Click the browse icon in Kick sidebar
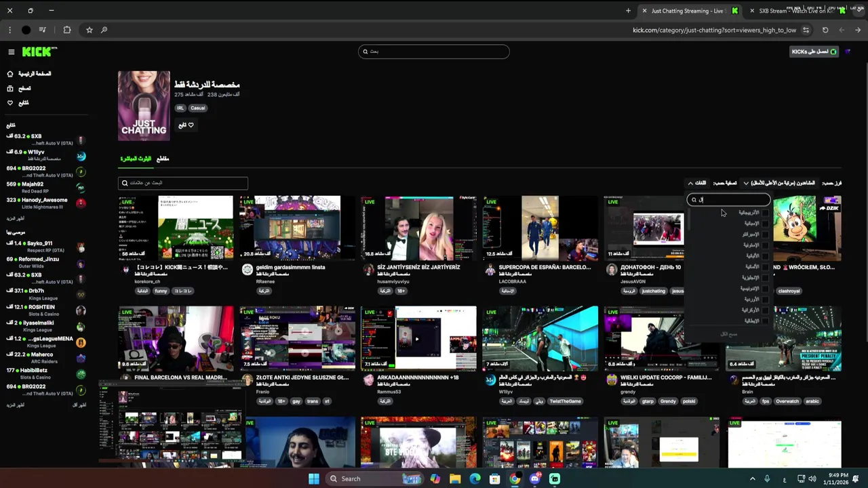 10,89
